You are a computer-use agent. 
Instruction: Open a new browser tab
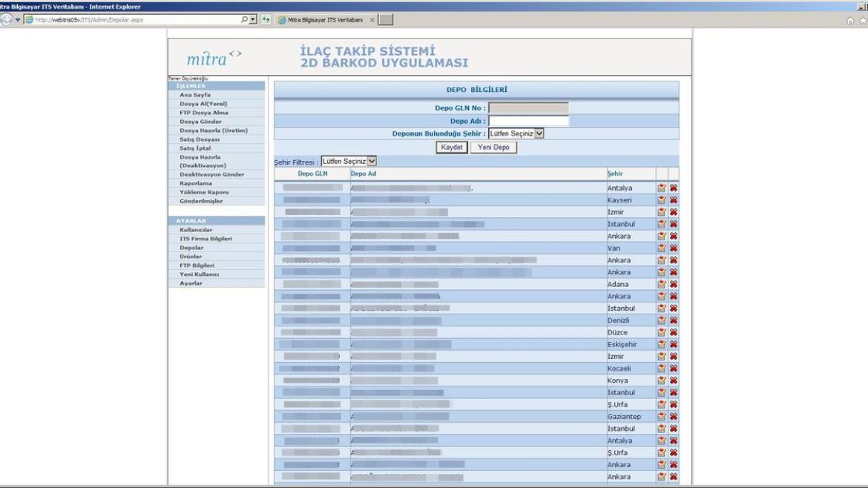click(386, 19)
